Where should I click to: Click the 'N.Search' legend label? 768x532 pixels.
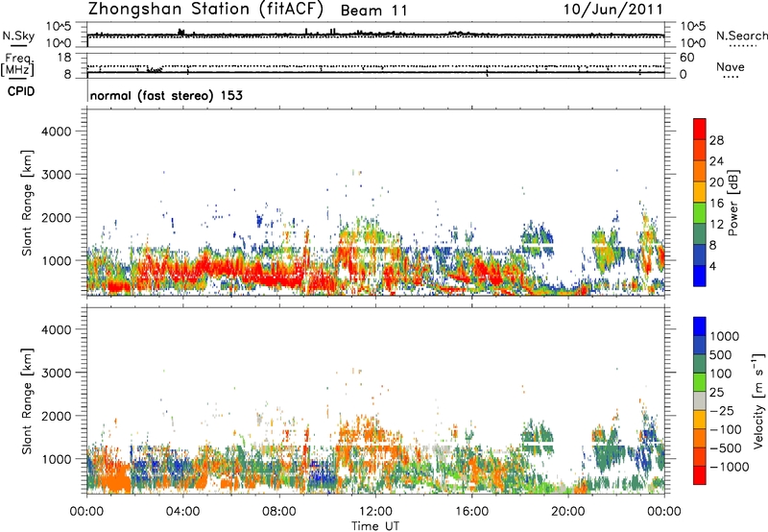pos(741,36)
